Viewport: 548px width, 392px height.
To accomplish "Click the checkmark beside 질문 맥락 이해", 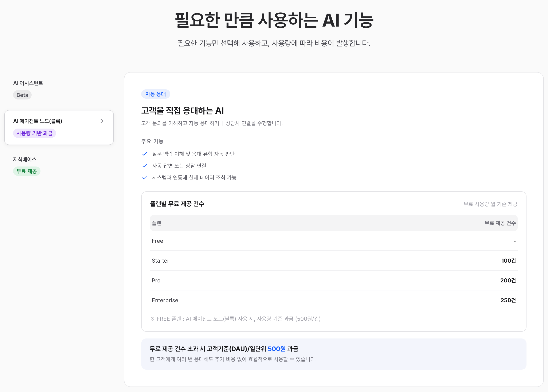I will (144, 154).
